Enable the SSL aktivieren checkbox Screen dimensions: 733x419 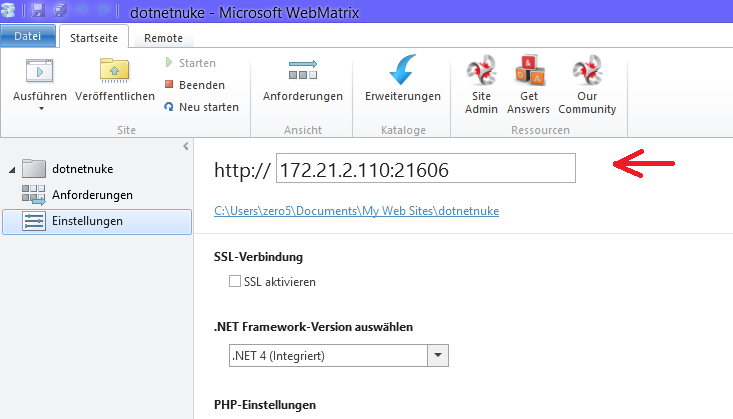pyautogui.click(x=236, y=282)
